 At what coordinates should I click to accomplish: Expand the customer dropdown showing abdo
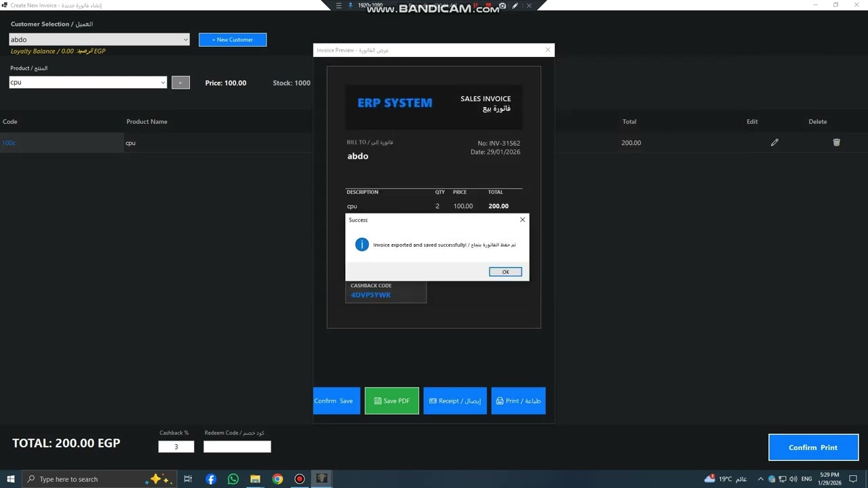[x=185, y=39]
